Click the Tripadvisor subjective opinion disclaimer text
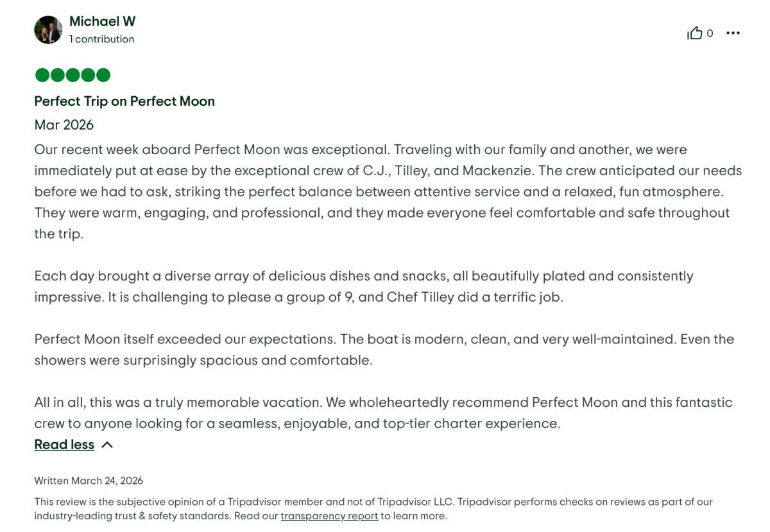770x532 pixels. tap(373, 502)
